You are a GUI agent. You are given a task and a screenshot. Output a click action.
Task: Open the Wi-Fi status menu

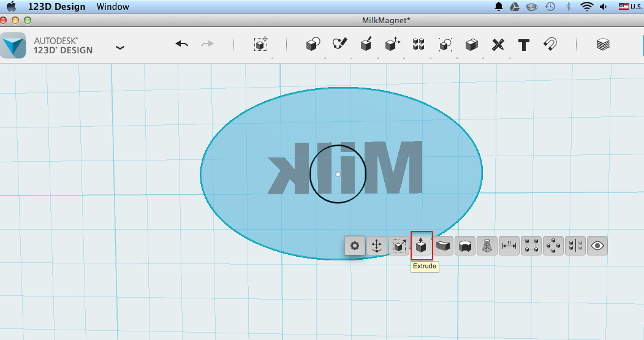click(x=586, y=7)
